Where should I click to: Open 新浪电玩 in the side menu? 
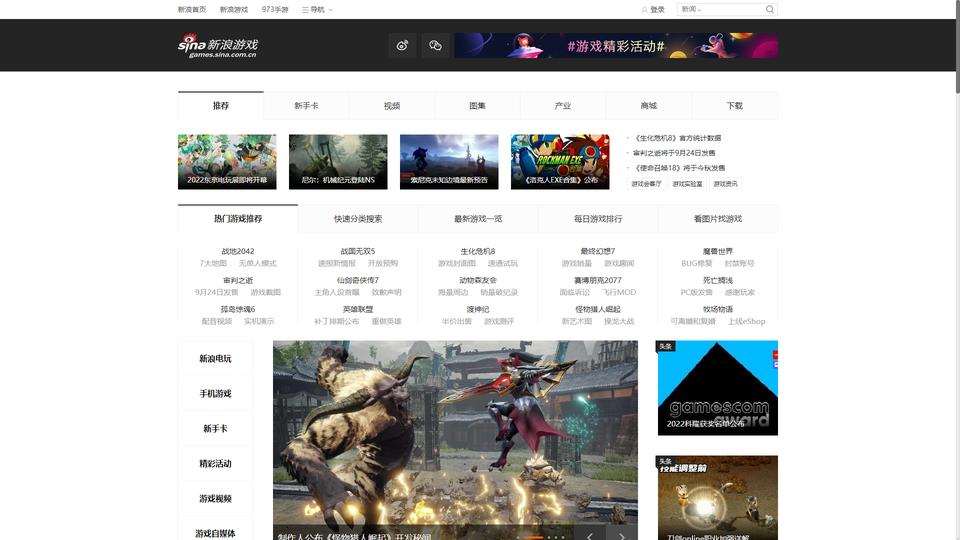(x=215, y=359)
